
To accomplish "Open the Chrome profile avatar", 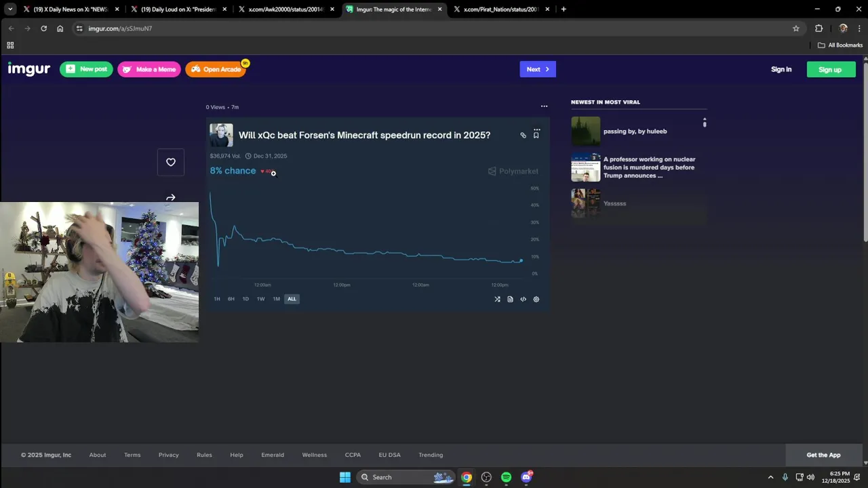I will 844,28.
